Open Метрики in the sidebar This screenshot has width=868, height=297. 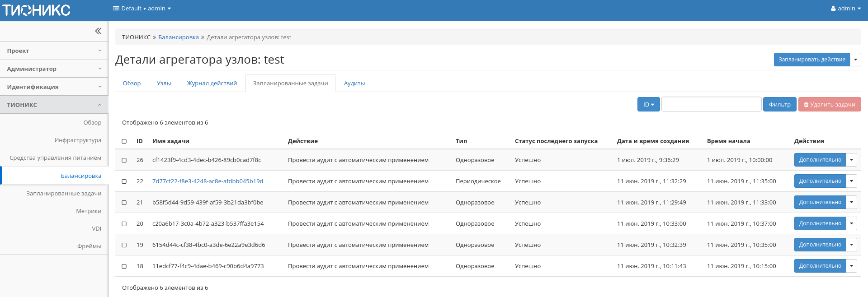89,211
